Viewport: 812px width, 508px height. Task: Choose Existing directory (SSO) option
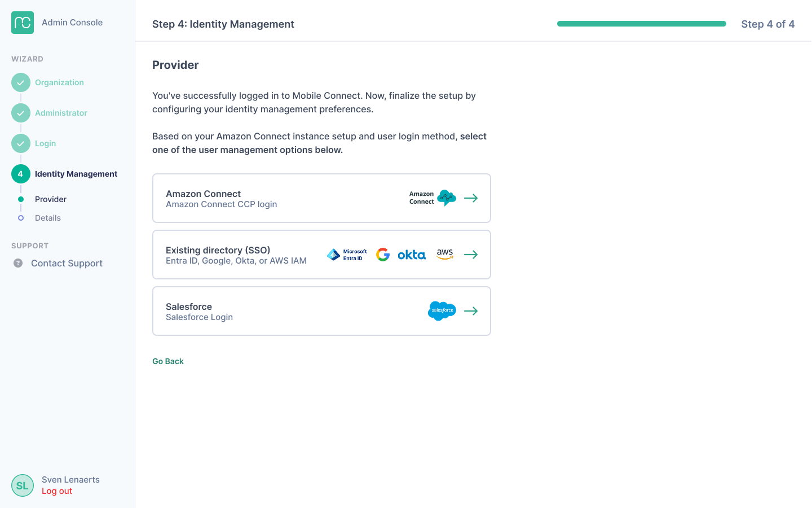click(321, 255)
